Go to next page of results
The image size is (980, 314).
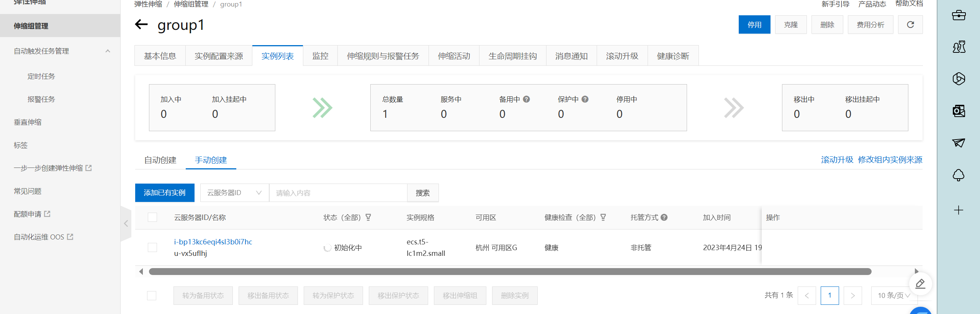[x=853, y=296]
